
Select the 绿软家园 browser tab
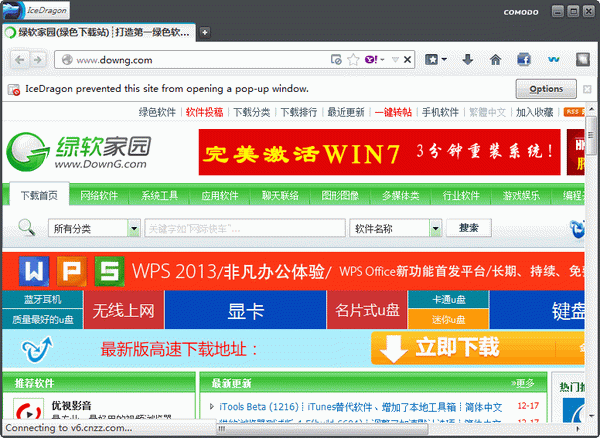[x=99, y=33]
